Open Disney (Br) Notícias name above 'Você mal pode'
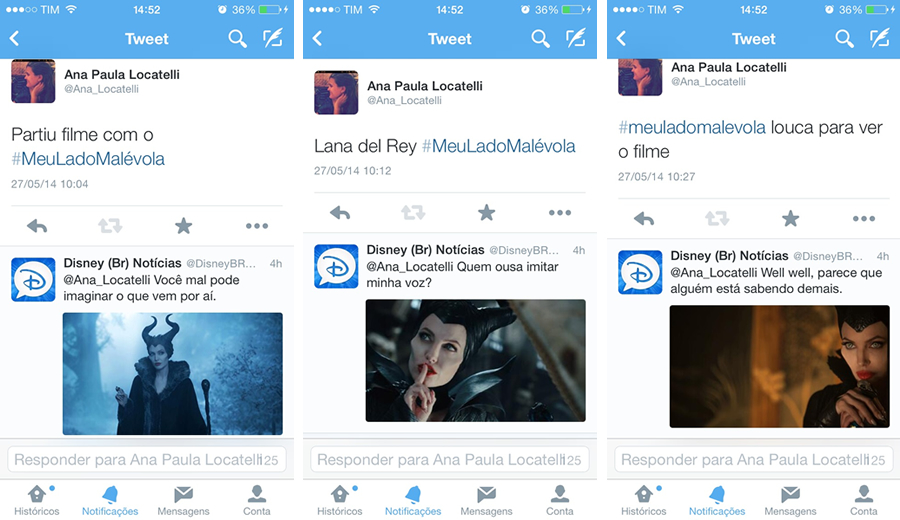Viewport: 900px width, 520px height. point(122,263)
